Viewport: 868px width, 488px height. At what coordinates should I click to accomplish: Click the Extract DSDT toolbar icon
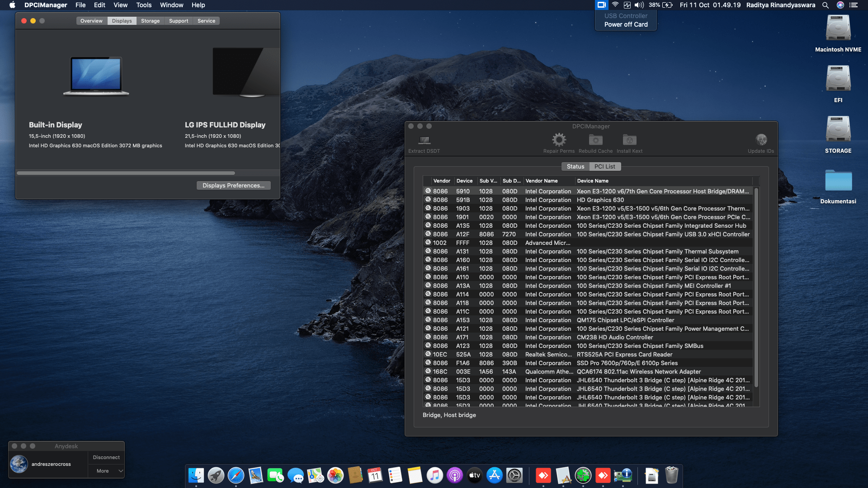coord(424,141)
